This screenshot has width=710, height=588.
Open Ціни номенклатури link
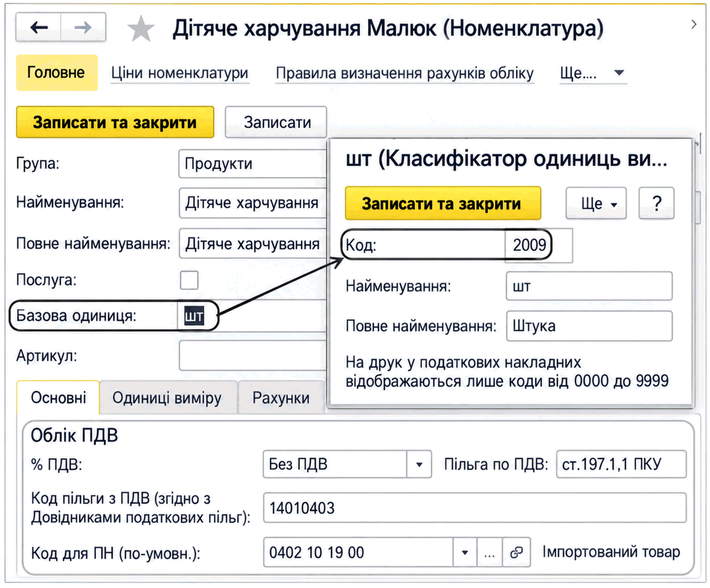[x=180, y=73]
